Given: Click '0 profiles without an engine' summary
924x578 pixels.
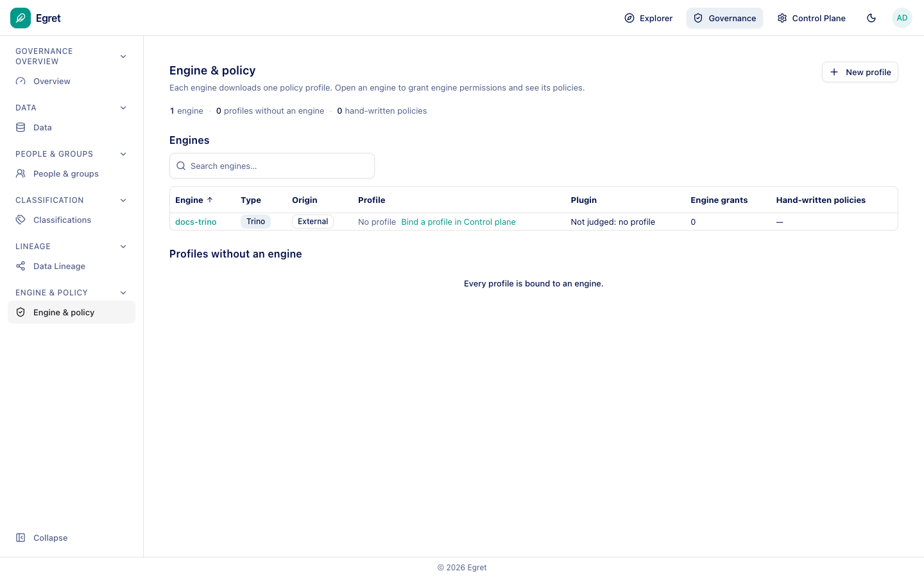Looking at the screenshot, I should [270, 111].
